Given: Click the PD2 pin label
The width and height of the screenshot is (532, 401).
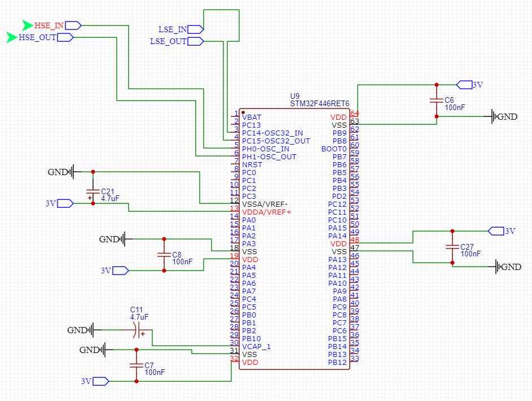Looking at the screenshot, I should 339,196.
